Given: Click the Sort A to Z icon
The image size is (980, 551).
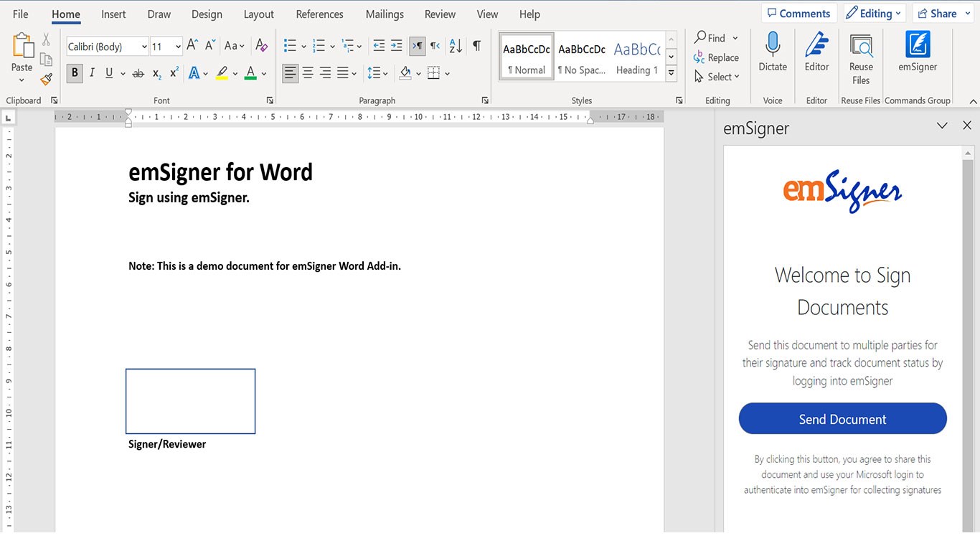Looking at the screenshot, I should pyautogui.click(x=456, y=46).
